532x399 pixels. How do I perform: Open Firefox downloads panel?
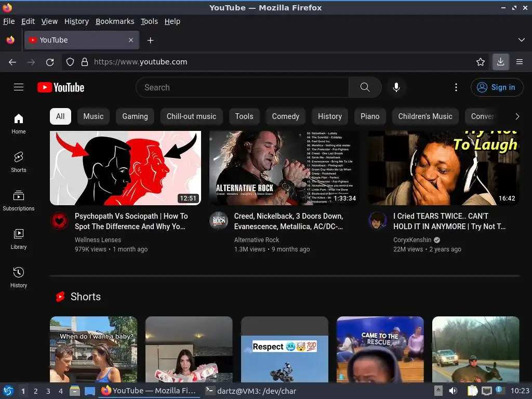[x=500, y=62]
